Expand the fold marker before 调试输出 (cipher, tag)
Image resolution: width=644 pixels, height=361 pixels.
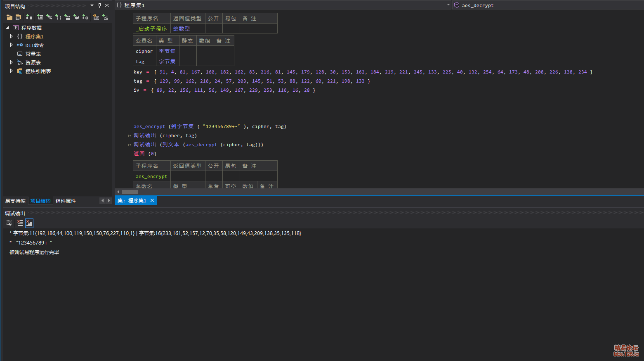[130, 135]
